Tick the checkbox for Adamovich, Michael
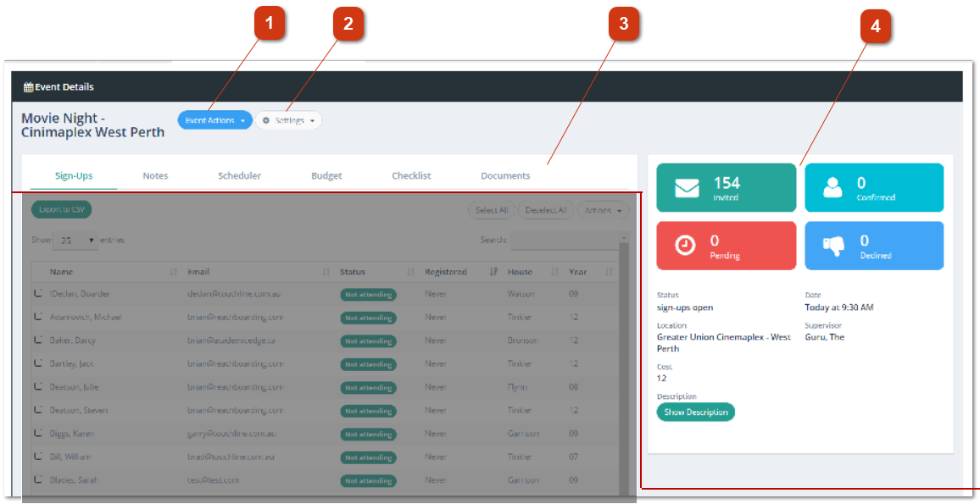This screenshot has height=504, width=980. 38,317
